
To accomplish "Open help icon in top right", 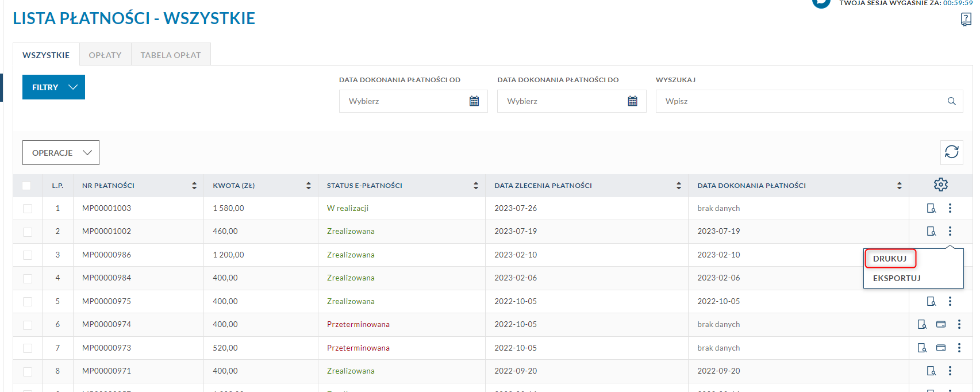I will pyautogui.click(x=966, y=20).
